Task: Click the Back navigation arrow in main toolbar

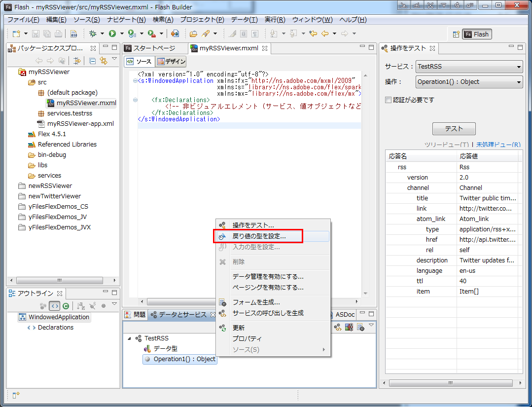Action: [325, 34]
